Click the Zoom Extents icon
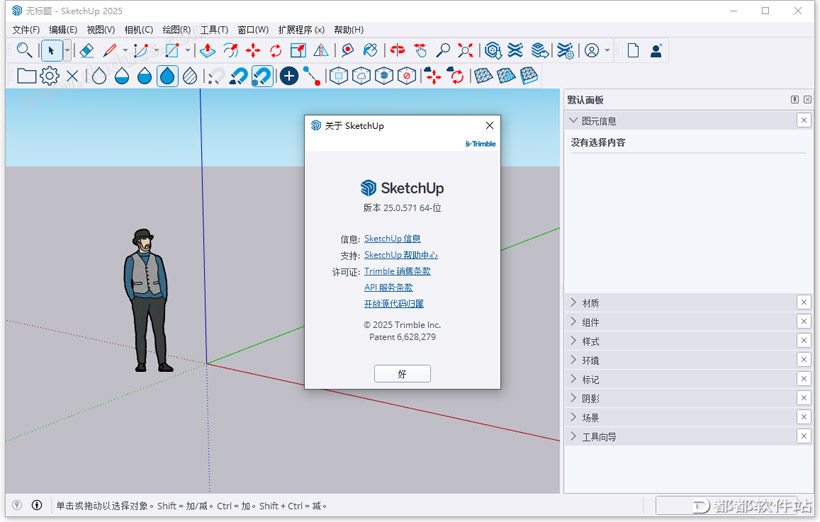820x522 pixels. pyautogui.click(x=465, y=50)
